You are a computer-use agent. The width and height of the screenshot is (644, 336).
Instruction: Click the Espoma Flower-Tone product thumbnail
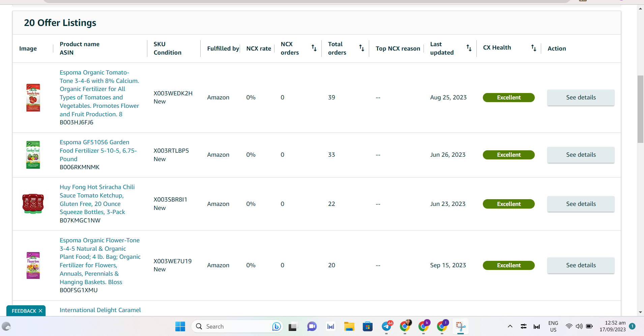pos(33,265)
